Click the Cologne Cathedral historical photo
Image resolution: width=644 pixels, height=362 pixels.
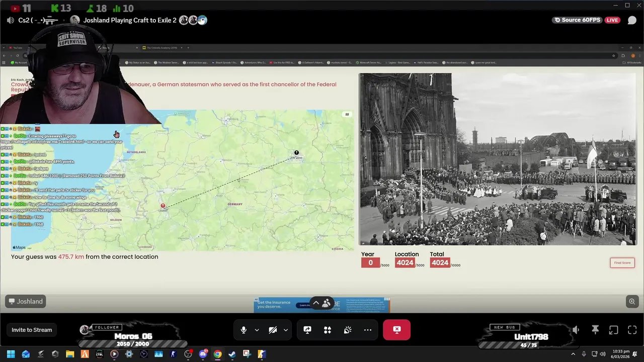click(x=497, y=159)
